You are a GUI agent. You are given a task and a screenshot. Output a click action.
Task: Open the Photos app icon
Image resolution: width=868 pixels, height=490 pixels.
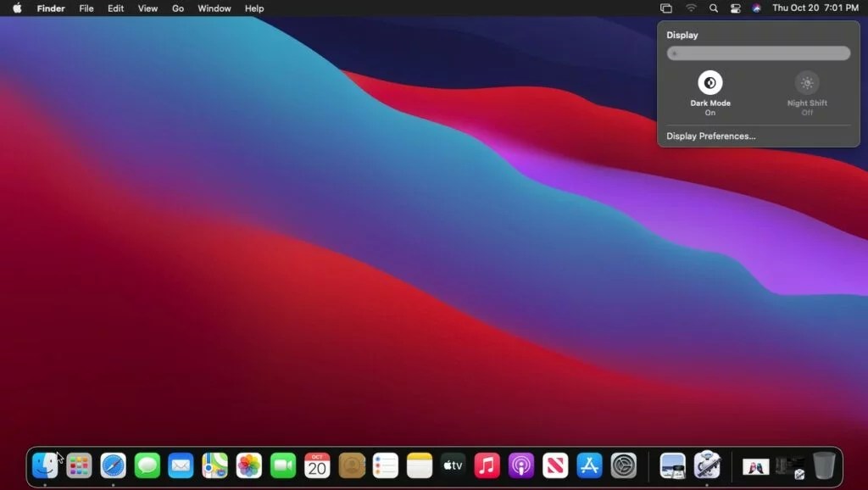point(249,465)
